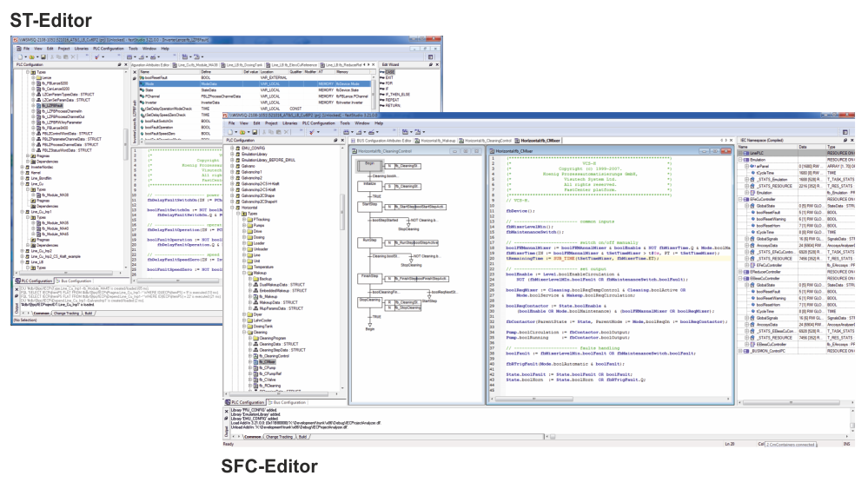The height and width of the screenshot is (489, 868).
Task: Switch to the Horizontal/fb_CleaningControl editor tab
Action: pyautogui.click(x=487, y=139)
